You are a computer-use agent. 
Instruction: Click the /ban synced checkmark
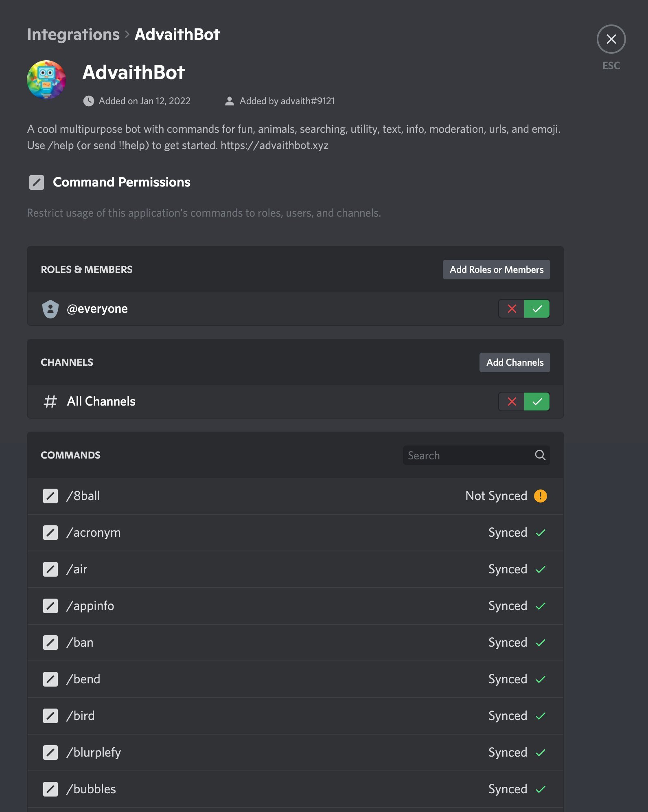pos(540,643)
